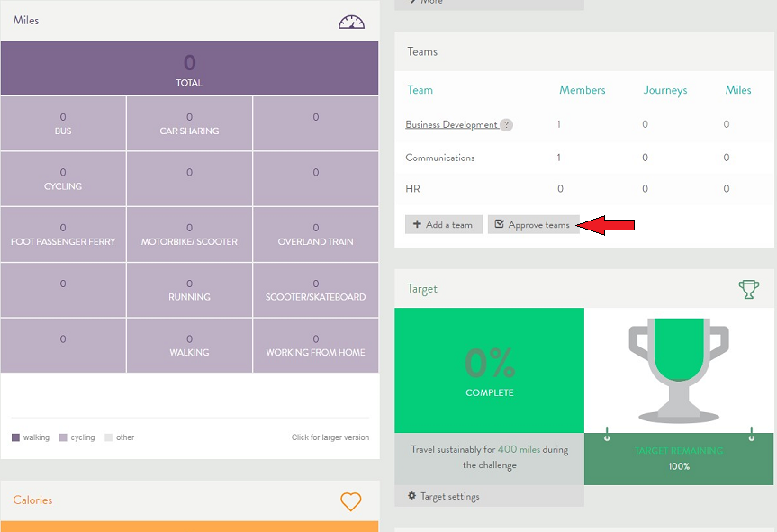Click 'Click for larger version' link

click(330, 437)
